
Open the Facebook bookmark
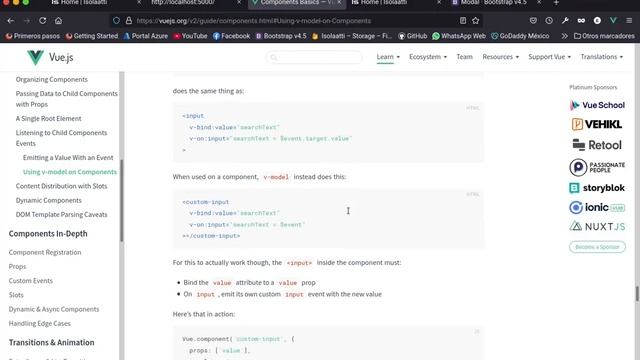click(x=231, y=36)
